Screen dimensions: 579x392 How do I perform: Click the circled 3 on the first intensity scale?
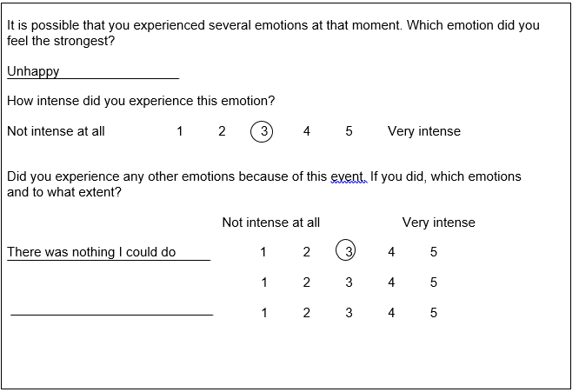click(x=262, y=132)
